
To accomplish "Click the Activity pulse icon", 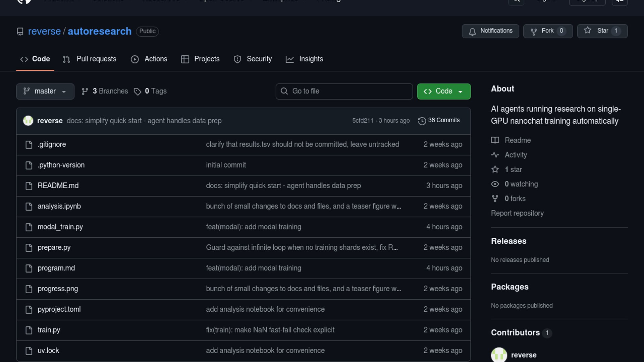I will coord(495,155).
